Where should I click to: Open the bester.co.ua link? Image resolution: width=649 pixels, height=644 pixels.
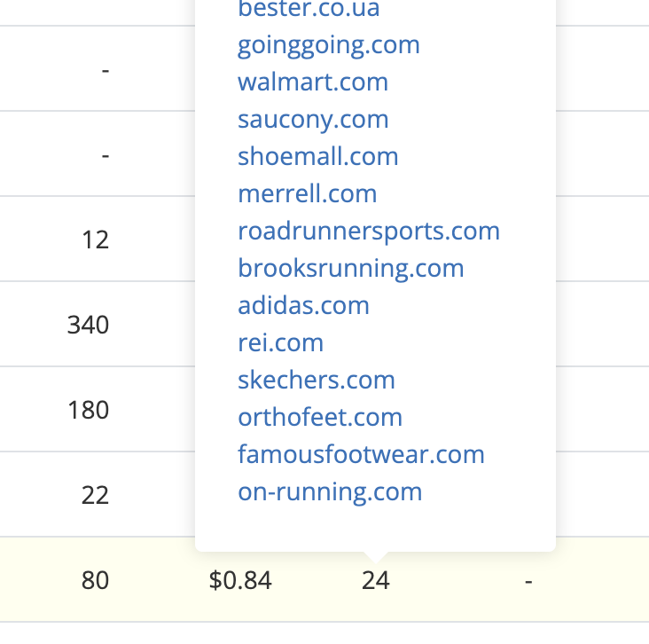308,9
